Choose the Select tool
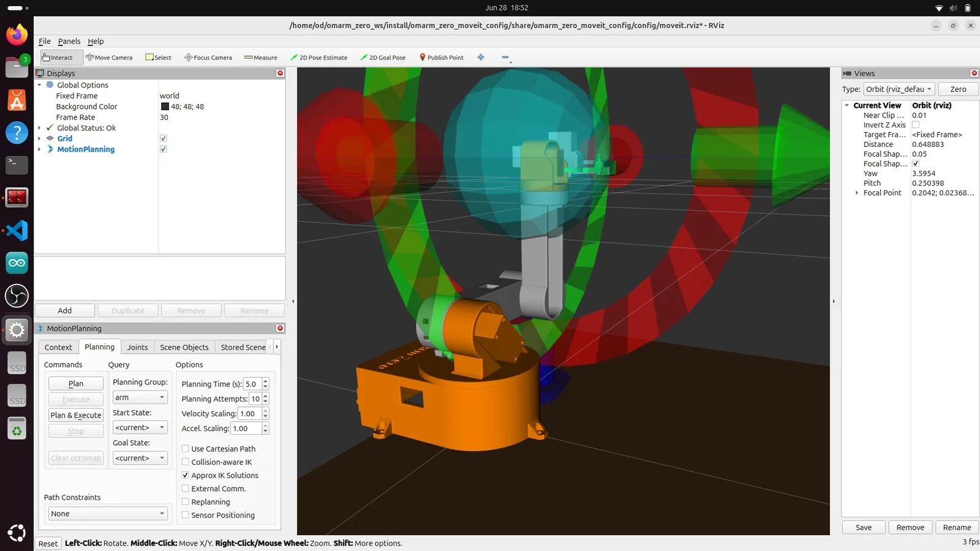Image resolution: width=980 pixels, height=551 pixels. click(x=158, y=58)
